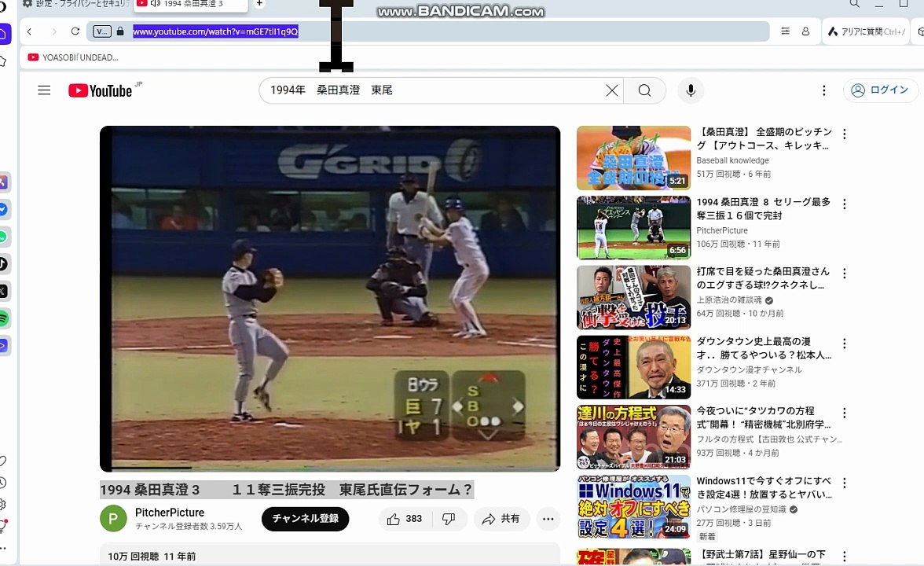924x566 pixels.
Task: Open tab search magnifier in title bar
Action: 854,3
